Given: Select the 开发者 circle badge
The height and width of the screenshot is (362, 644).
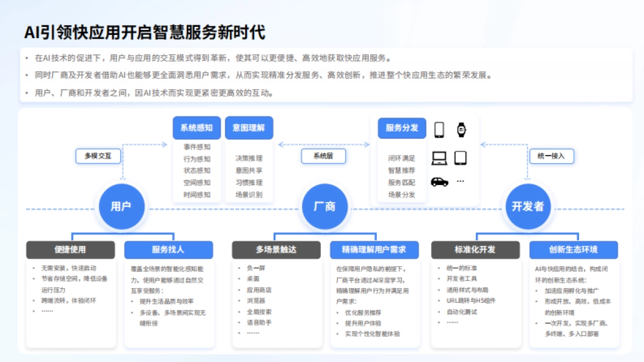Looking at the screenshot, I should (x=528, y=206).
